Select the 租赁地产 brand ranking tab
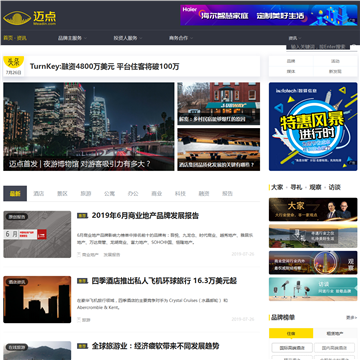The image size is (360, 360). coord(335,333)
